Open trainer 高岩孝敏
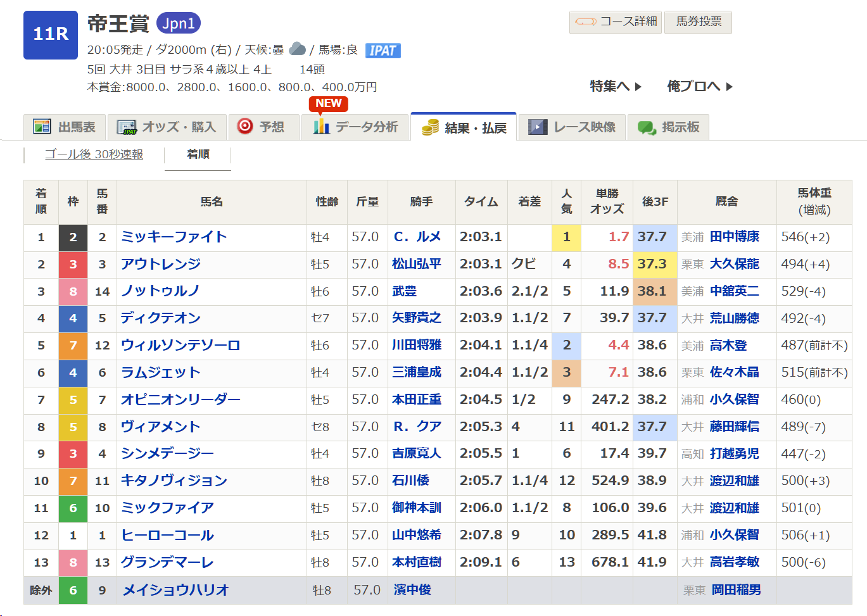Viewport: 867px width, 616px height. pyautogui.click(x=735, y=562)
